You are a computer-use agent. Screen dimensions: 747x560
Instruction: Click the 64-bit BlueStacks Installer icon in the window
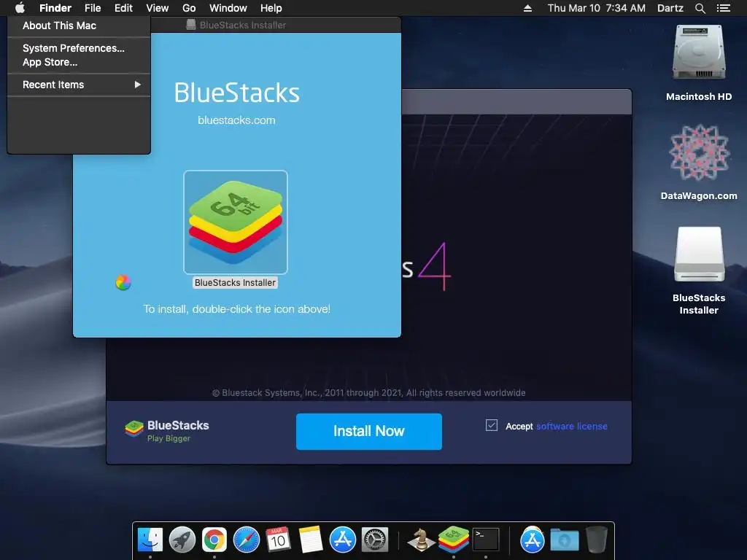(x=236, y=222)
